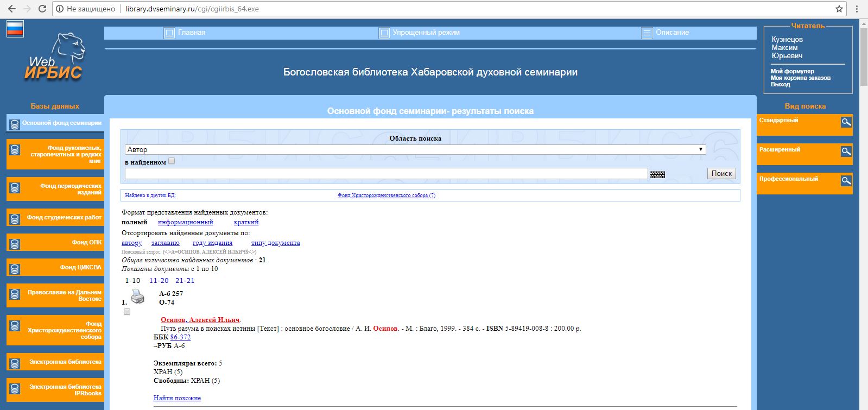The image size is (868, 410).
Task: Click the page vertical scrollbar
Action: pos(863,217)
